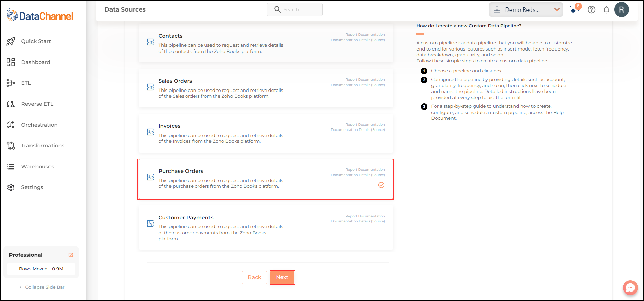644x301 pixels.
Task: Open Invoices Report Documentation link
Action: coord(365,125)
